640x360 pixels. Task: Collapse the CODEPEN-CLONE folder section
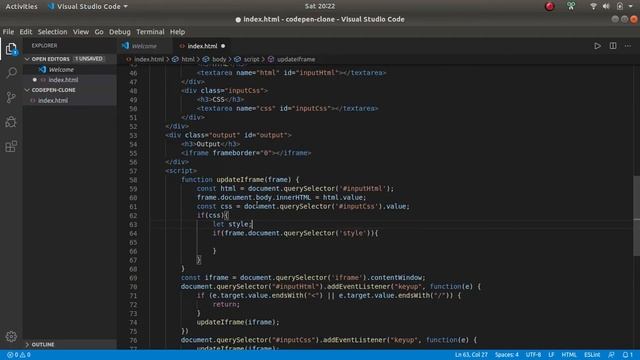27,90
